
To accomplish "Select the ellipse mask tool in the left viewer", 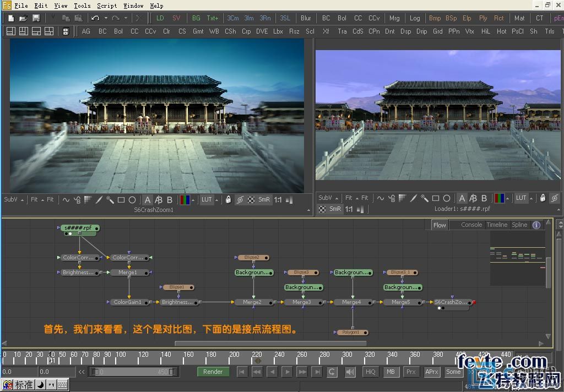I will point(132,200).
